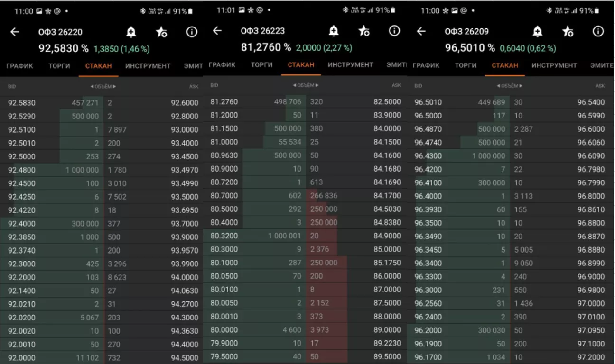The width and height of the screenshot is (615, 364).
Task: Add ОФЗ 26209 to favorites with star icon
Action: (x=568, y=31)
